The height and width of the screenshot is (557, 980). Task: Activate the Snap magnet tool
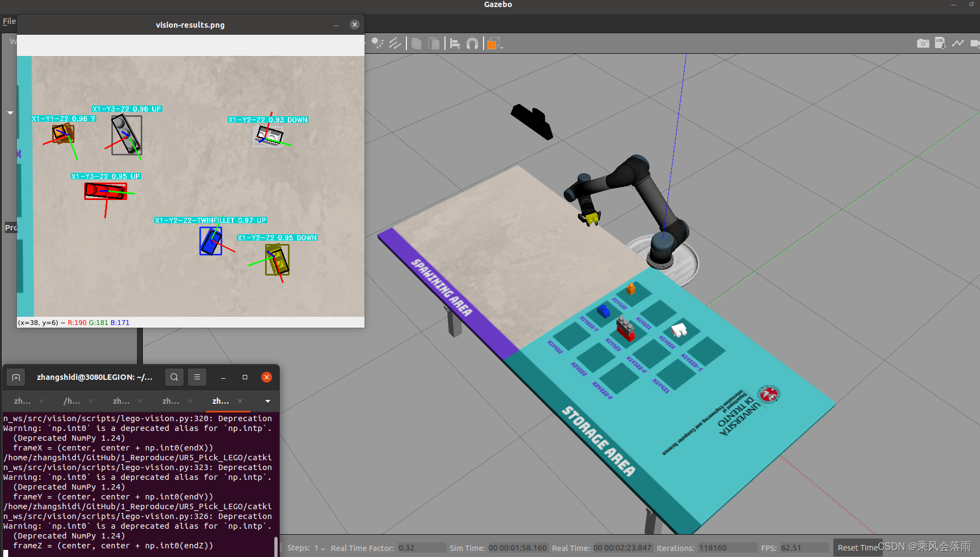point(472,43)
